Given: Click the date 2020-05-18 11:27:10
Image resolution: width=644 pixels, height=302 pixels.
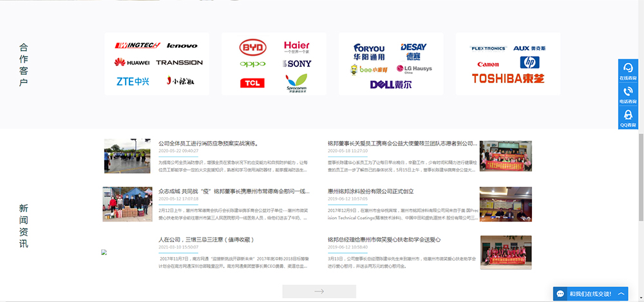Looking at the screenshot, I should 348,151.
